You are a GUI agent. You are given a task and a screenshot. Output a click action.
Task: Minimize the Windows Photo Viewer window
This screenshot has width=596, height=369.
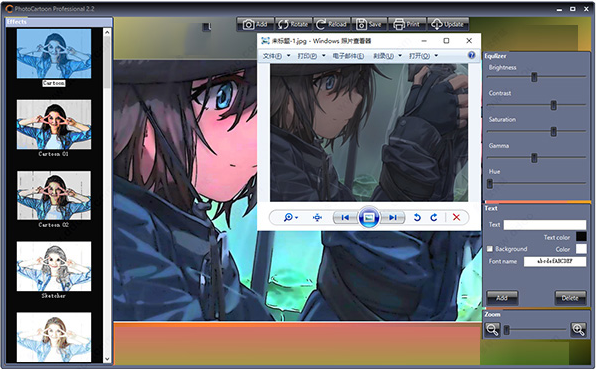pos(424,41)
